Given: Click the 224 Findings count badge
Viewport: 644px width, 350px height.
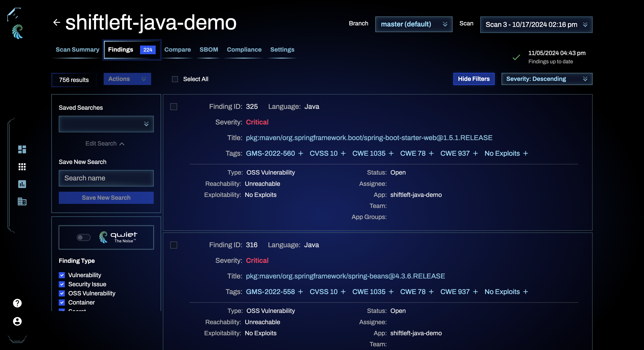Looking at the screenshot, I should click(x=148, y=50).
